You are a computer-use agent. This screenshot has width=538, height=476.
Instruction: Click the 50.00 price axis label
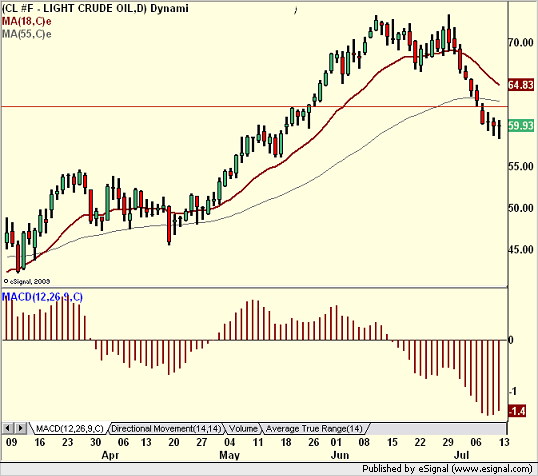pyautogui.click(x=521, y=208)
